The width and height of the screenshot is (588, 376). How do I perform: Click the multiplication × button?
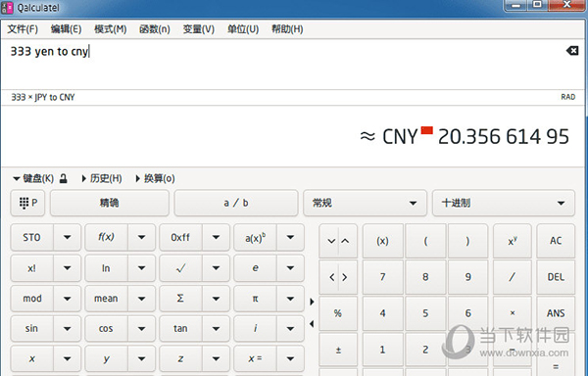click(x=513, y=313)
